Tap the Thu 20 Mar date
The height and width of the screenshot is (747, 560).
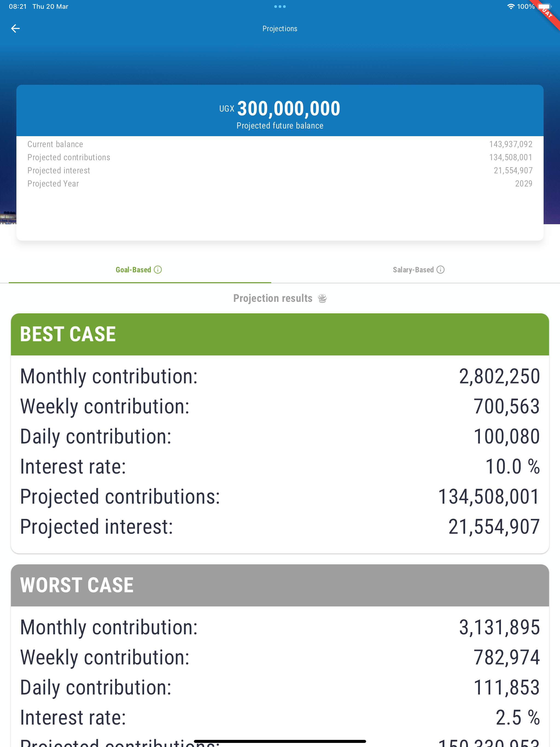pos(50,6)
